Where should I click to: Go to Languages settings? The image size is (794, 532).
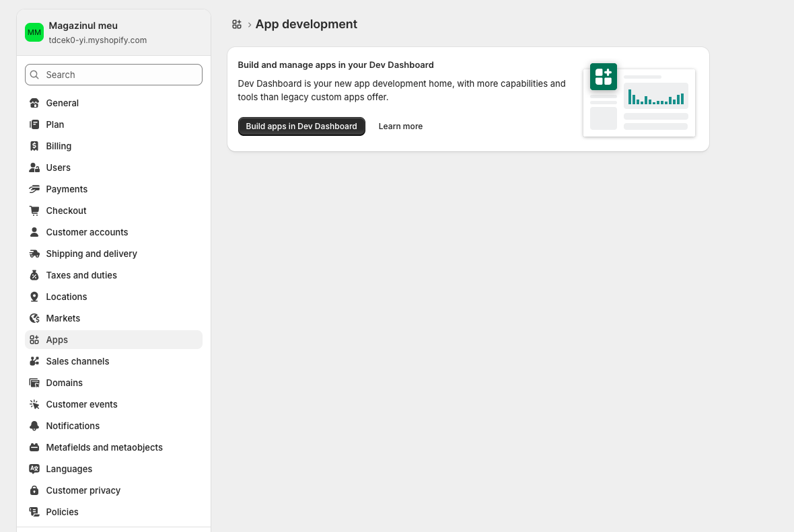114,469
